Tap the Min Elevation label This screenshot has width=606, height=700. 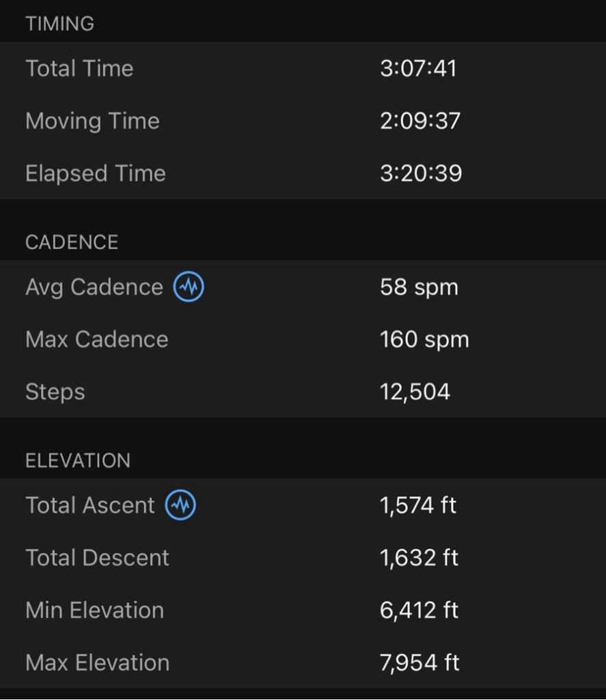tap(94, 610)
